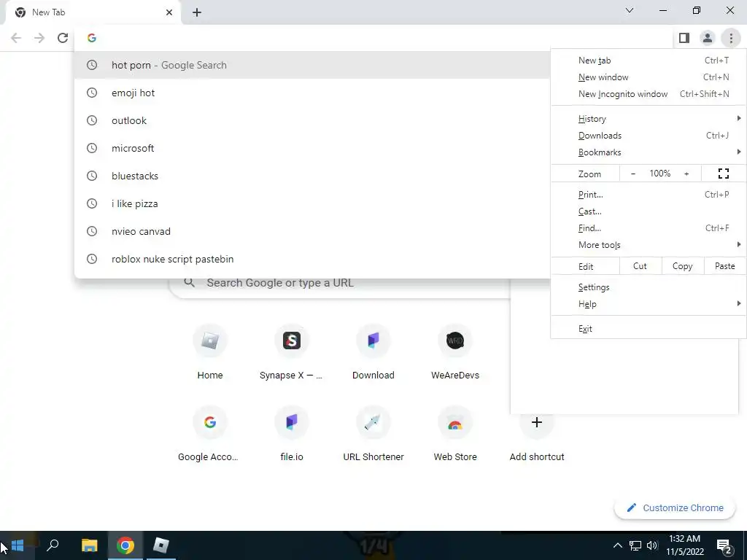This screenshot has width=747, height=560.
Task: Expand the History submenu
Action: coord(649,119)
